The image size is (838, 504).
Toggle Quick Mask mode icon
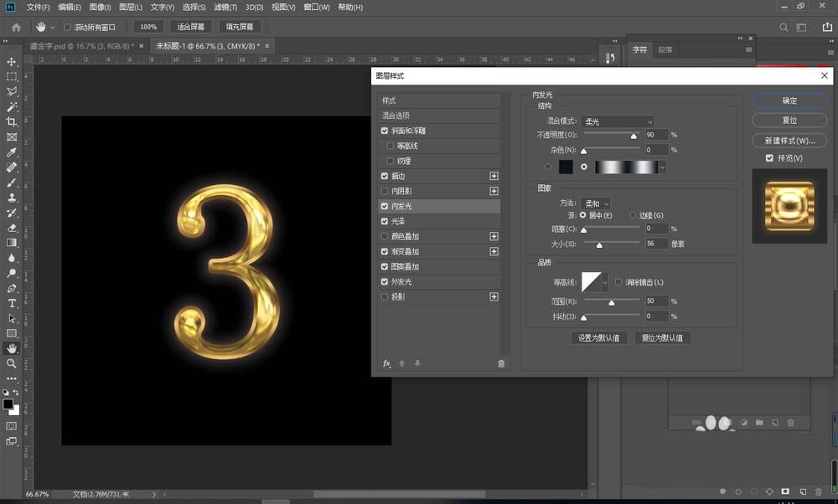click(x=11, y=426)
